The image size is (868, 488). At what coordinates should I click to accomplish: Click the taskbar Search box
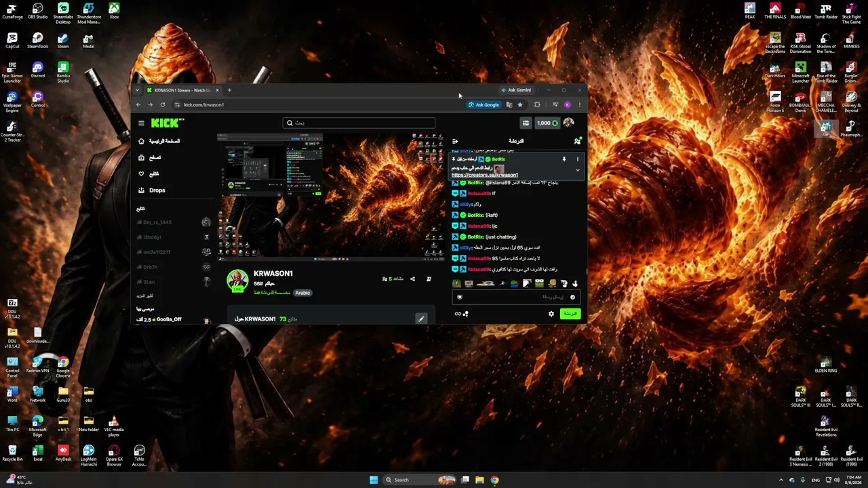[x=420, y=480]
